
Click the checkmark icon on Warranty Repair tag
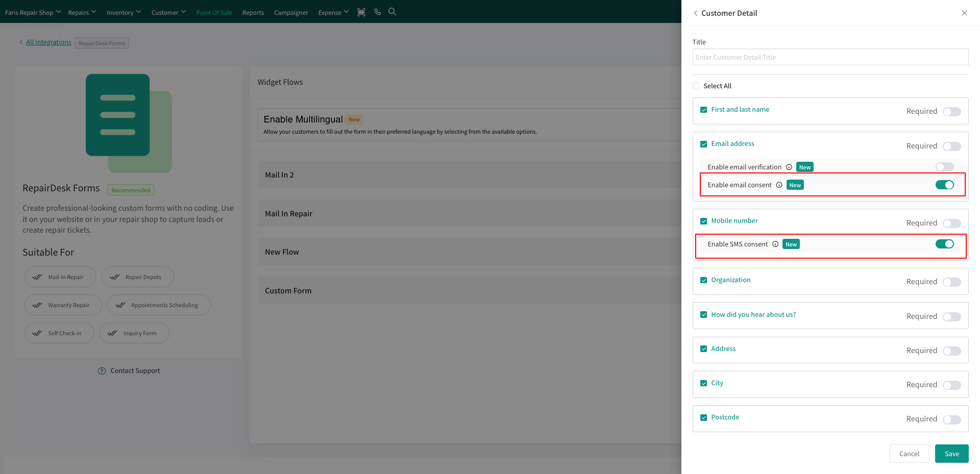tap(37, 305)
